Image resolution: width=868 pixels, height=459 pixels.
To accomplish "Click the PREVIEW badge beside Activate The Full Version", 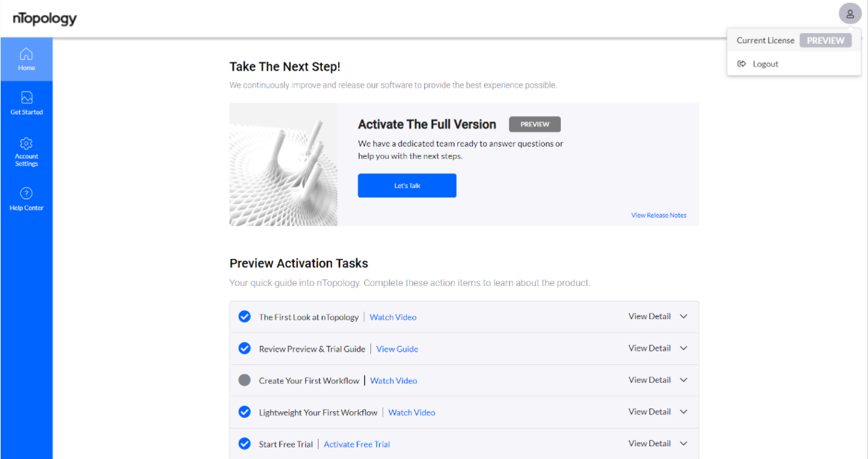I will click(x=535, y=124).
